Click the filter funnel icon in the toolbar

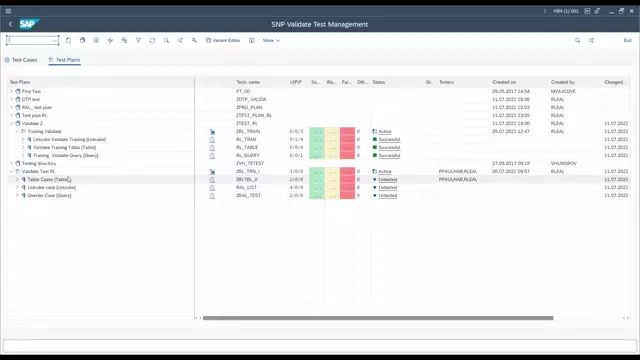pyautogui.click(x=138, y=40)
